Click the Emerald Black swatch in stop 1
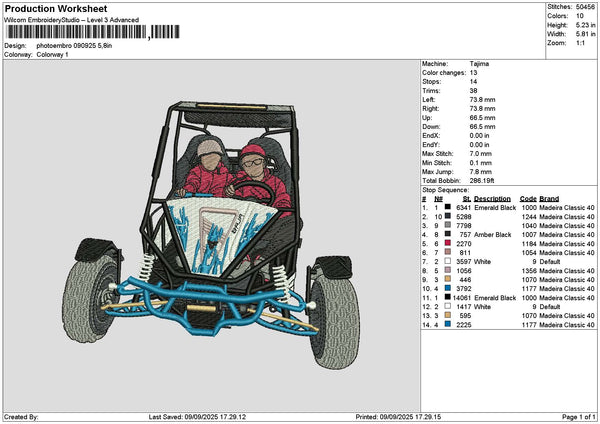 pos(447,207)
